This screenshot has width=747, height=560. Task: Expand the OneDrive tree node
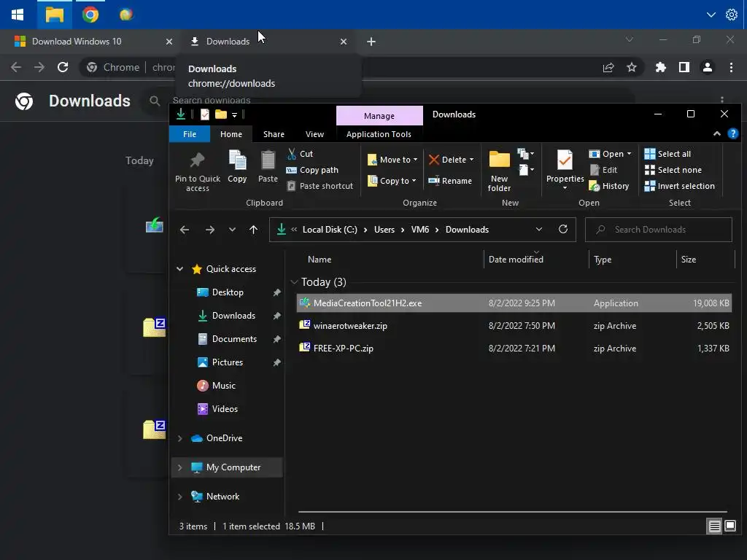pyautogui.click(x=179, y=438)
